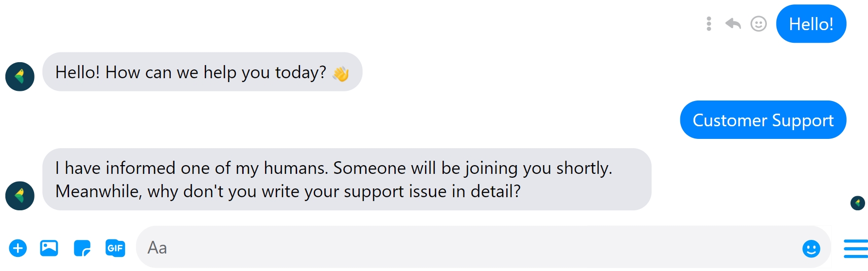
Task: Click the "How can we help you today?" message
Action: coord(216,72)
